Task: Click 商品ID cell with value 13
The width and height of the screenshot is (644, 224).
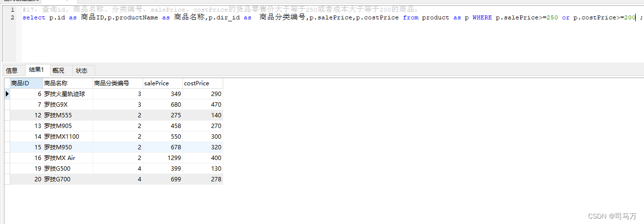Action: point(26,126)
